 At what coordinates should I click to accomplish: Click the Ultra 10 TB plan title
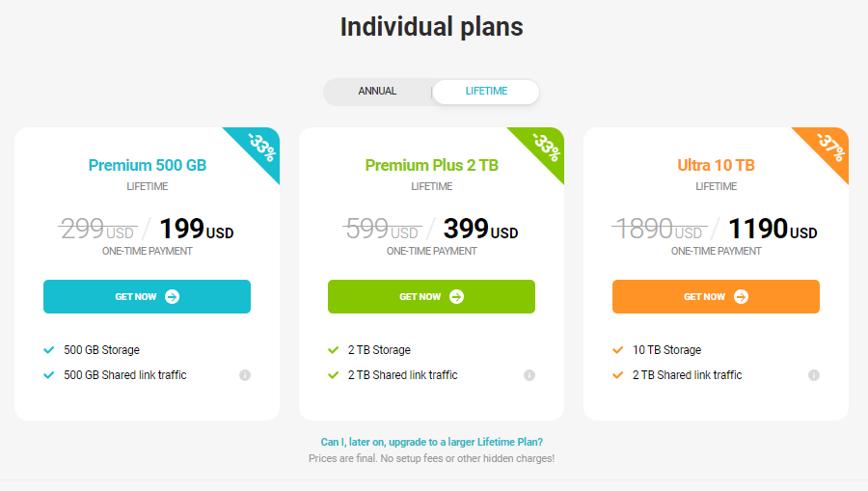716,166
